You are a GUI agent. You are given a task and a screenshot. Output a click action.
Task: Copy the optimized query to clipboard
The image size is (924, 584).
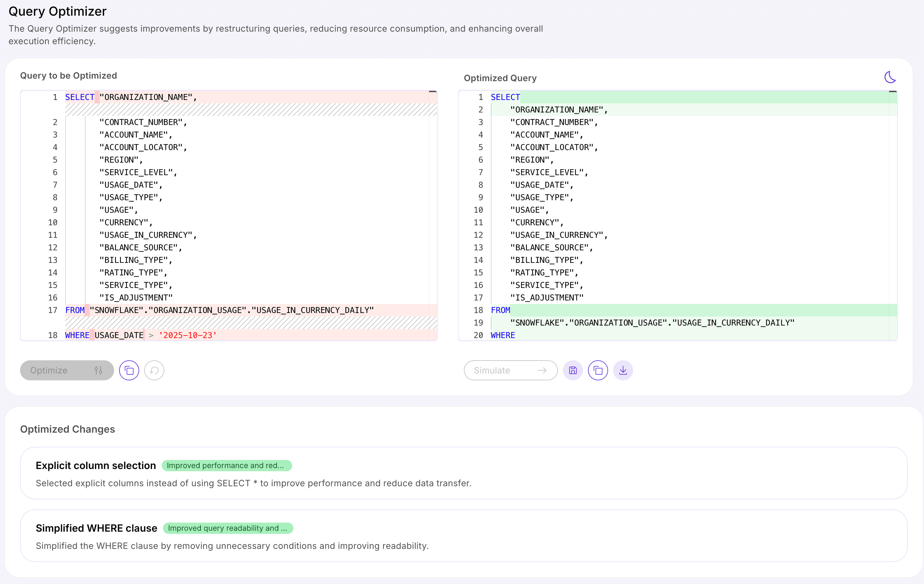598,370
